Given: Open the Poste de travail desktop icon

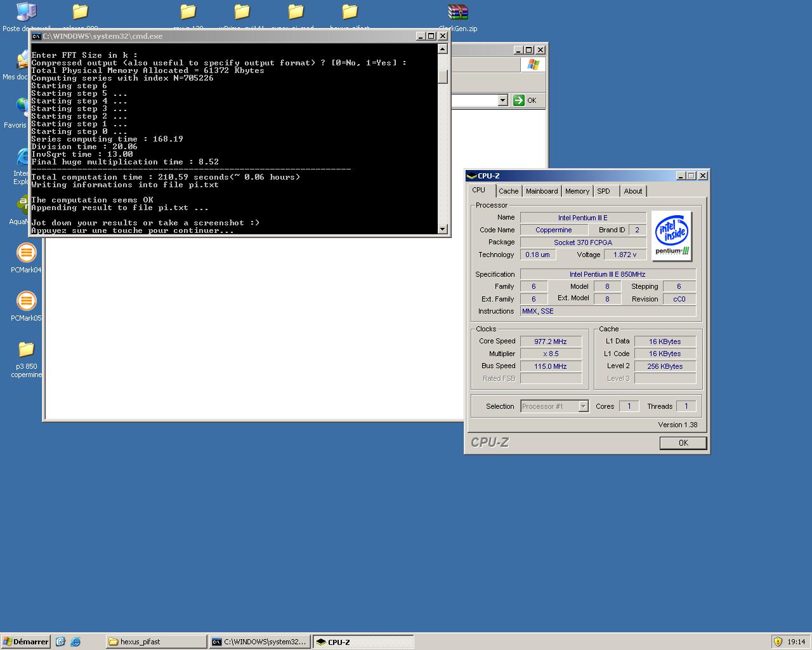Looking at the screenshot, I should [26, 13].
